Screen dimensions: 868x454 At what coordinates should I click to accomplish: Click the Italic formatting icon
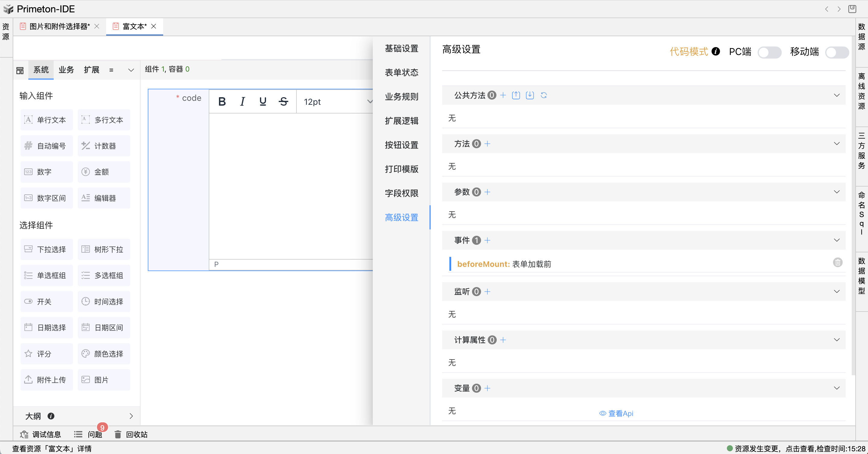tap(242, 101)
